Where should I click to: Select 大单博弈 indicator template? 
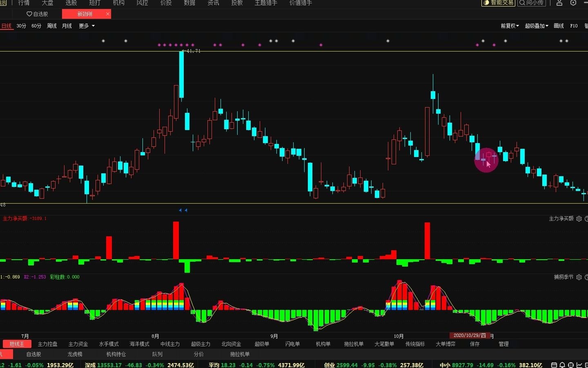[445, 344]
